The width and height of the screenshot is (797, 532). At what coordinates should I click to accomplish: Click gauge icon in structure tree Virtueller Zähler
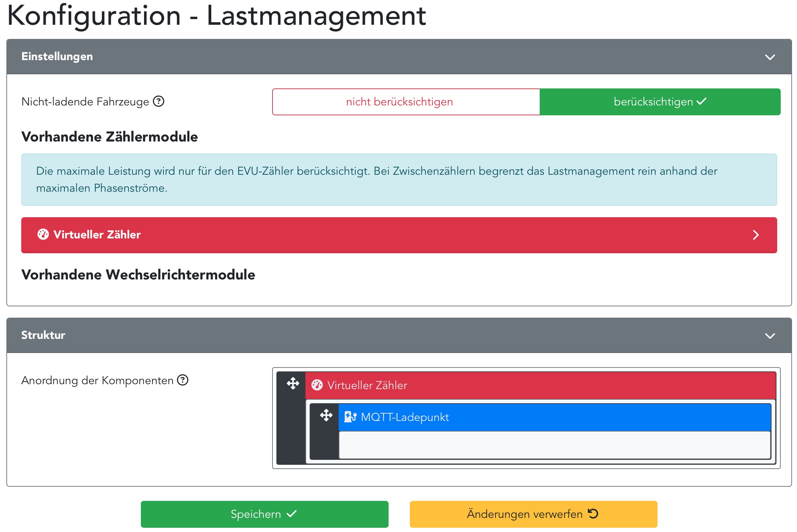317,385
